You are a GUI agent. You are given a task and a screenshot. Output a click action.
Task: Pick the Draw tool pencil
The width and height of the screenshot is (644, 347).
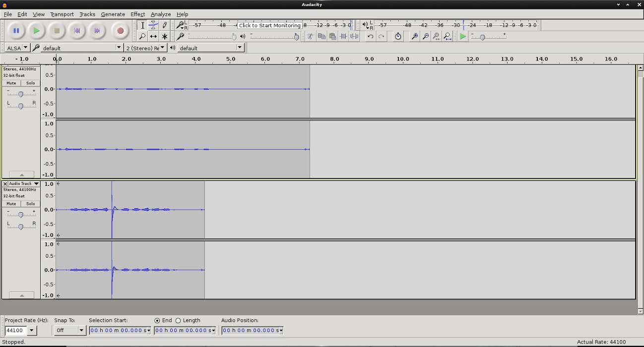164,25
